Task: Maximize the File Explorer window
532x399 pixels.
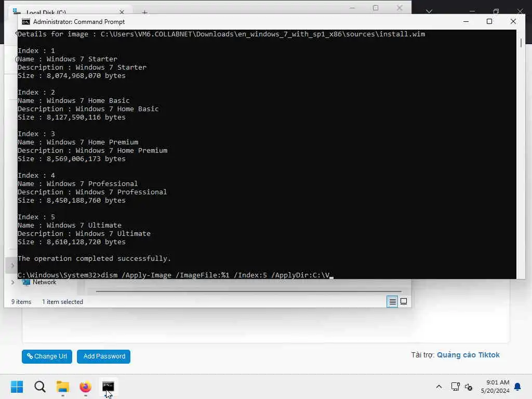Action: (376, 7)
